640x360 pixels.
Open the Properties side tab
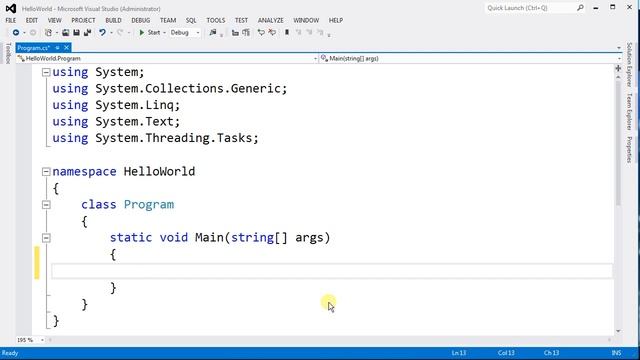[629, 149]
